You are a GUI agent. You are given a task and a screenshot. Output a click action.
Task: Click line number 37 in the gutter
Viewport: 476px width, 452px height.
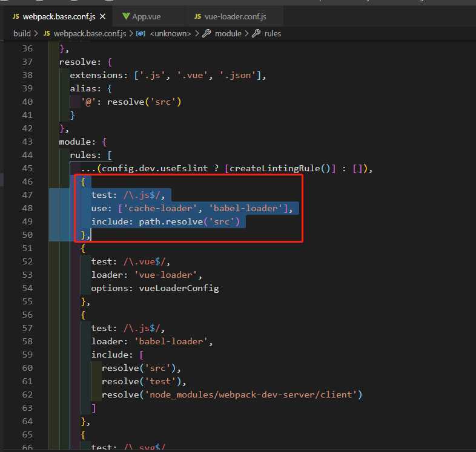27,62
